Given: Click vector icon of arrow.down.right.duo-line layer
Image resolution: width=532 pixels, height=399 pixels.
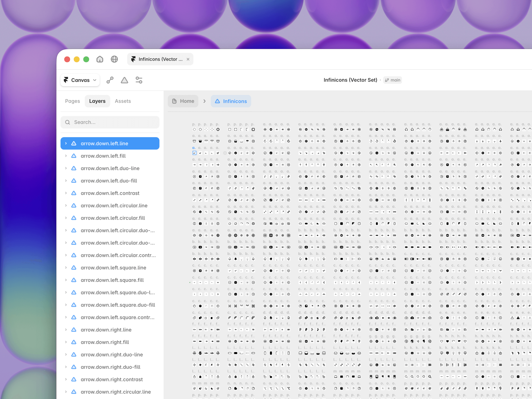Looking at the screenshot, I should click(74, 354).
